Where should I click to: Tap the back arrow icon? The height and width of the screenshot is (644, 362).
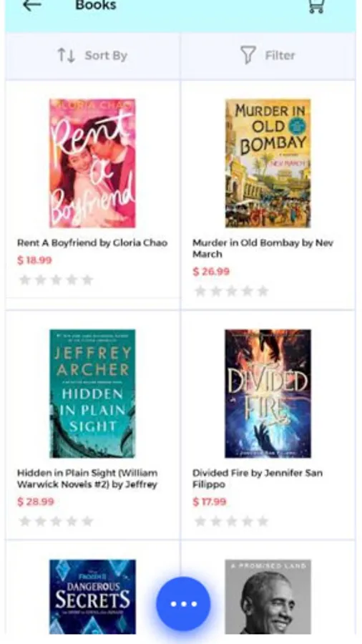pyautogui.click(x=31, y=5)
